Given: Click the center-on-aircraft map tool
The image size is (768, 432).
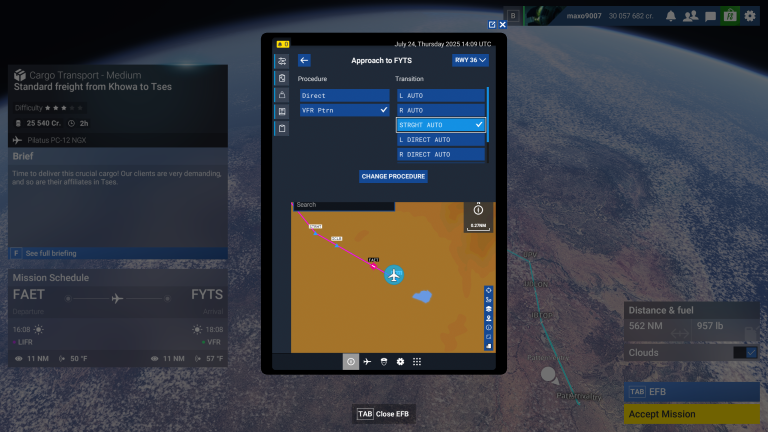Looking at the screenshot, I should [488, 290].
